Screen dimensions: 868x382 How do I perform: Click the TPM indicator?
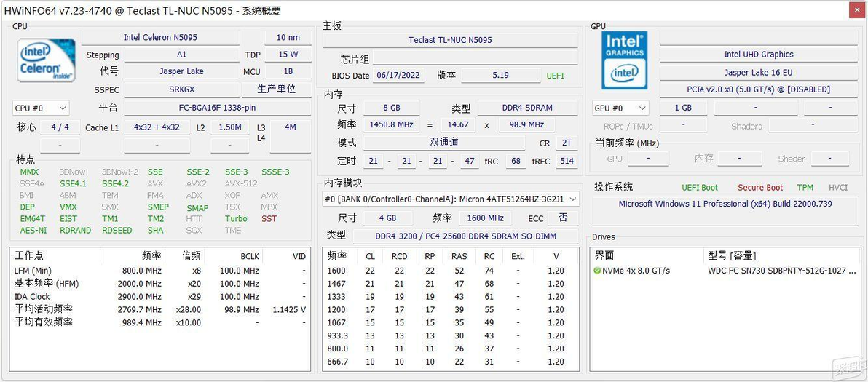(x=805, y=188)
